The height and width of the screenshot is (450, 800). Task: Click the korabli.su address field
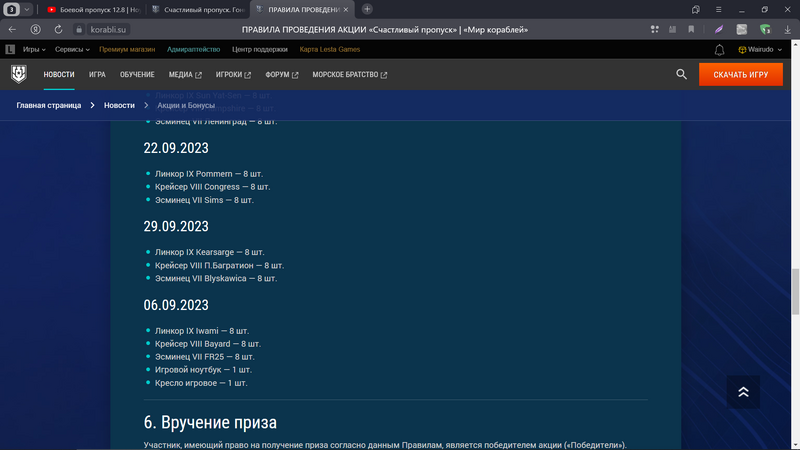108,30
